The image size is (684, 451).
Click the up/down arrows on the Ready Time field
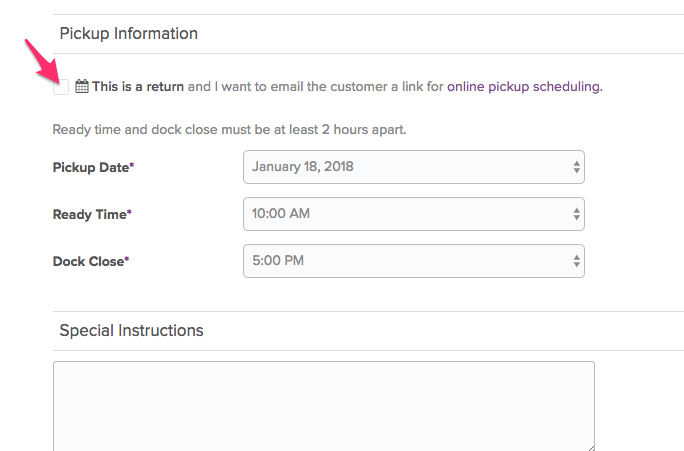point(576,214)
